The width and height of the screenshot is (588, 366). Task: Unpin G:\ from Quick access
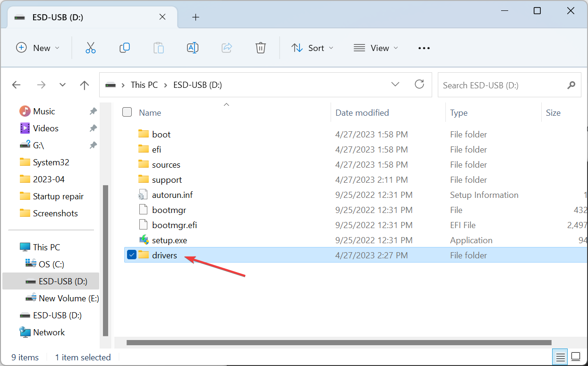tap(93, 145)
